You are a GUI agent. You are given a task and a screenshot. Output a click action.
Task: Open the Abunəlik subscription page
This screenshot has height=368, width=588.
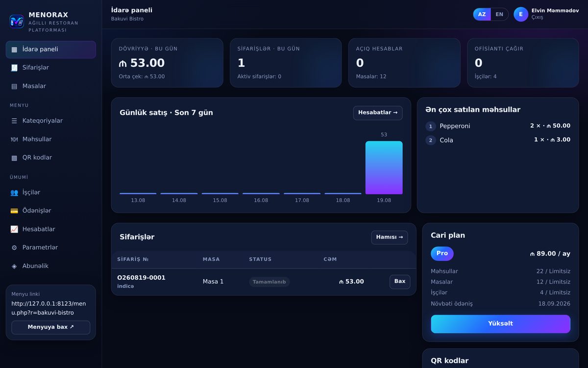(x=51, y=266)
